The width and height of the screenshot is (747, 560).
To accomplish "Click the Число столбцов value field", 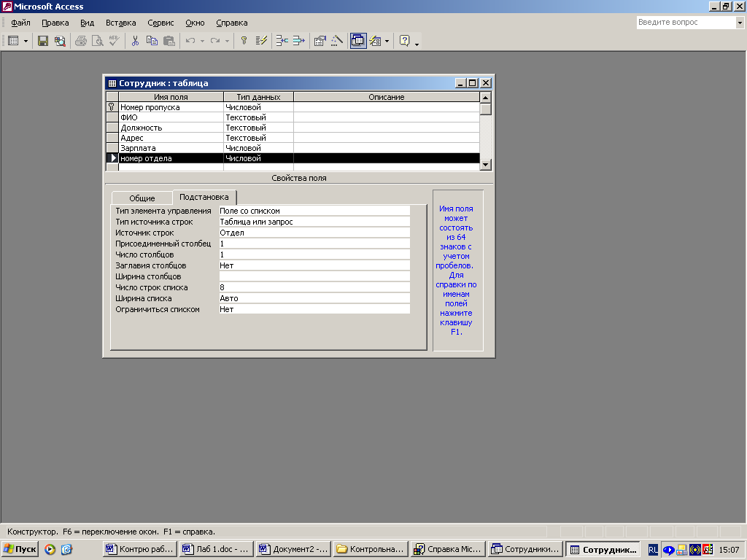I will click(314, 254).
